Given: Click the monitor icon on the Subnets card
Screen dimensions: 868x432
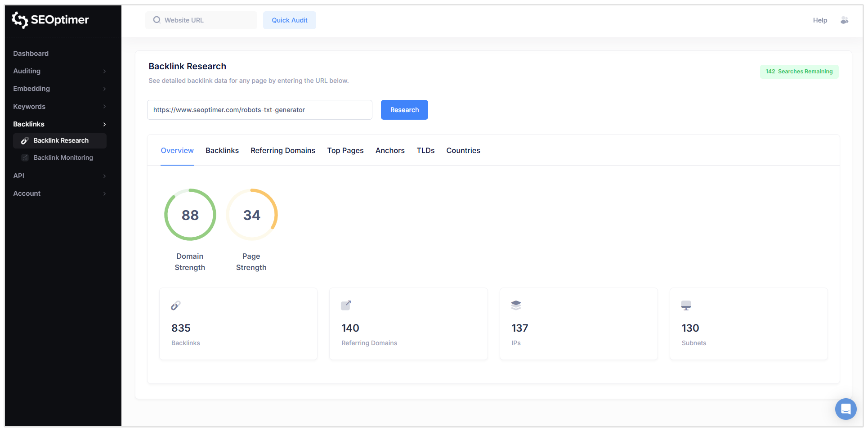Looking at the screenshot, I should coord(686,305).
